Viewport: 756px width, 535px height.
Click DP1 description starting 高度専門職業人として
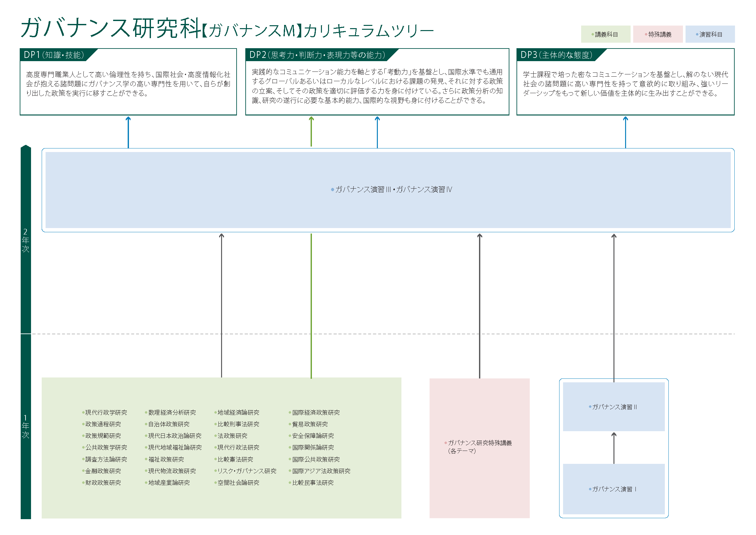128,84
